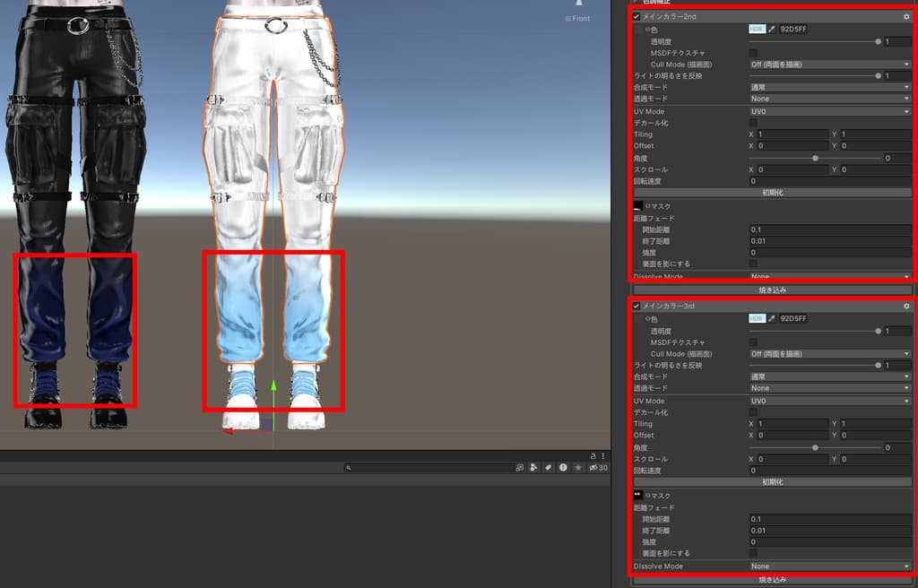Screen dimensions: 918x588
Task: Filter assets by label tag icon
Action: (548, 467)
